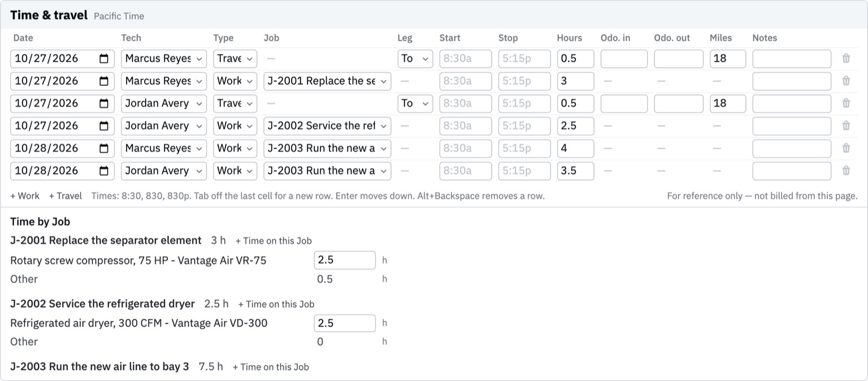Open Type dropdown on Marcus Reyes travel row
Image resolution: width=868 pixels, height=381 pixels.
coord(235,59)
